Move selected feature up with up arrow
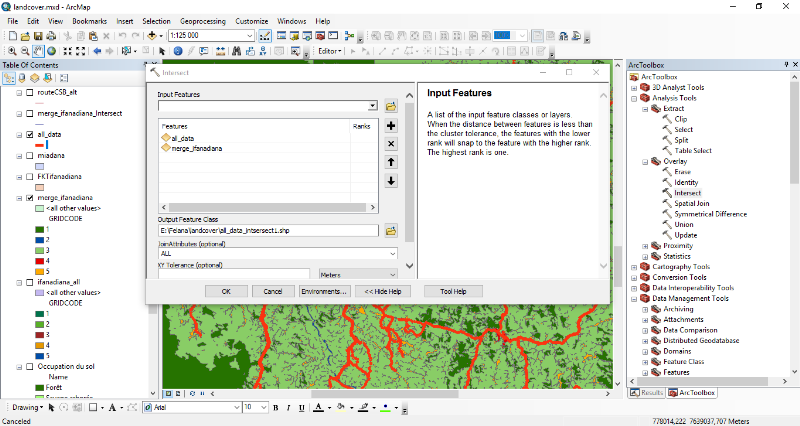The height and width of the screenshot is (426, 800). click(391, 162)
